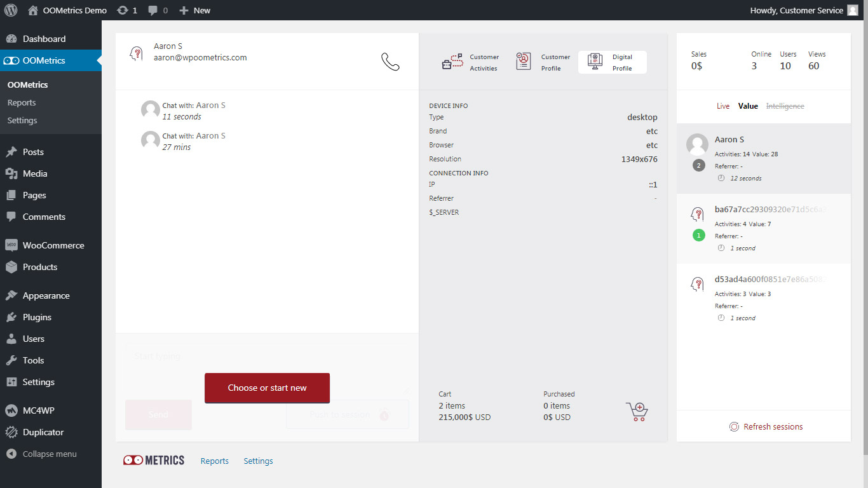The image size is (868, 488).
Task: Click the Customer Activities icon
Action: pyautogui.click(x=452, y=62)
